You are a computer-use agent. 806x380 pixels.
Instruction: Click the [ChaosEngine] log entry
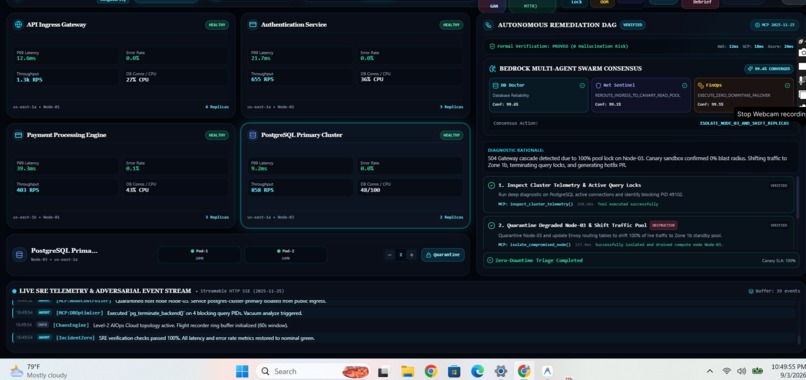click(404, 325)
